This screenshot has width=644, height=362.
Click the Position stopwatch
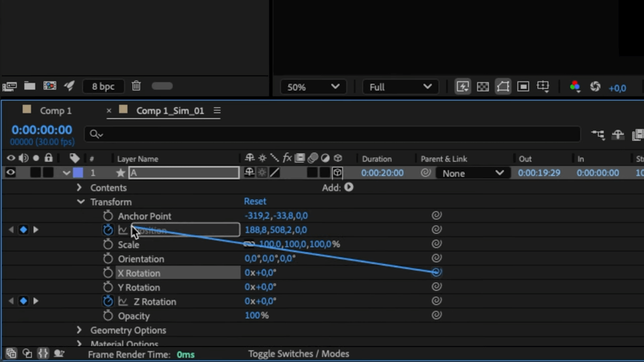point(108,230)
